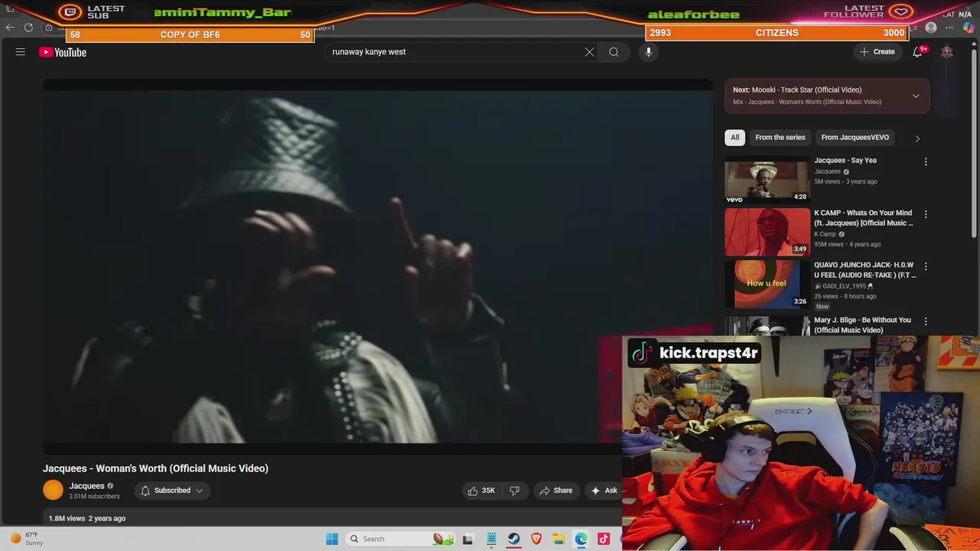Screen dimensions: 980x551
Task: Select the All filter chip
Action: point(735,137)
